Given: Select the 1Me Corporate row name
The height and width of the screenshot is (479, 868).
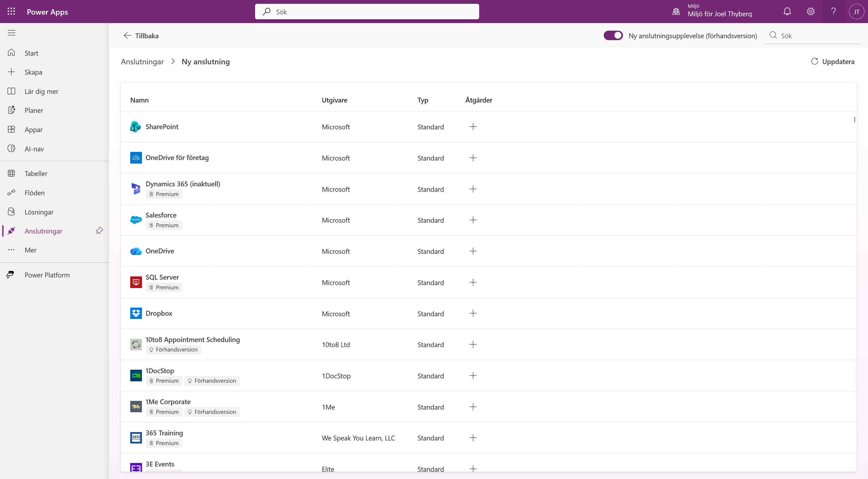Looking at the screenshot, I should [168, 401].
